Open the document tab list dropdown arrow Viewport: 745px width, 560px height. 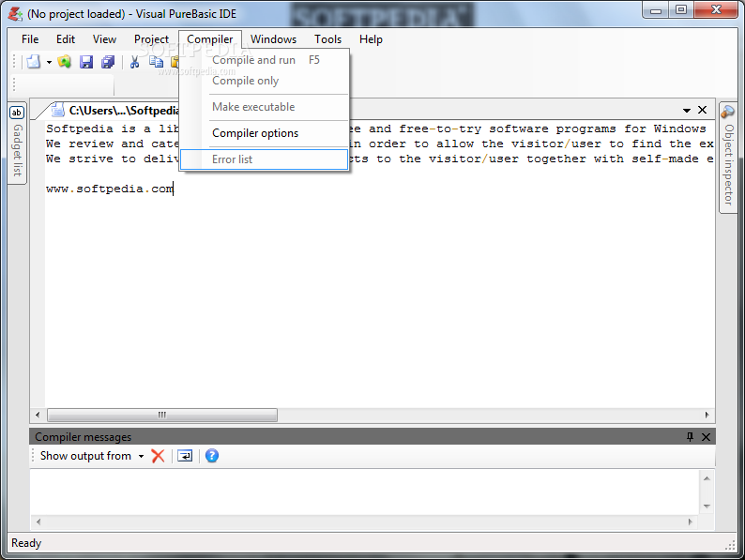coord(687,110)
